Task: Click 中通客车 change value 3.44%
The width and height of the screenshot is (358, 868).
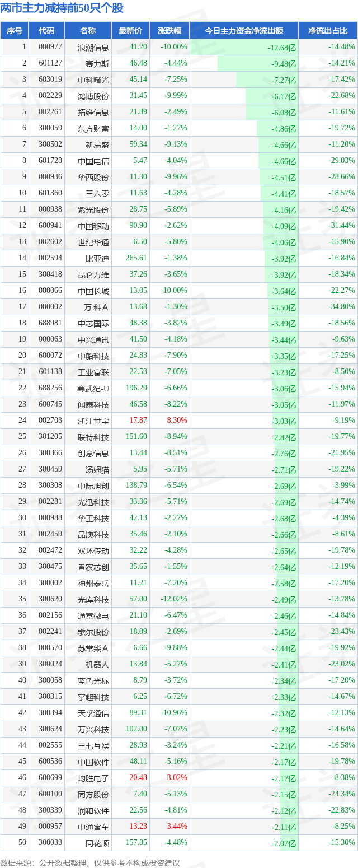Action: pyautogui.click(x=177, y=827)
